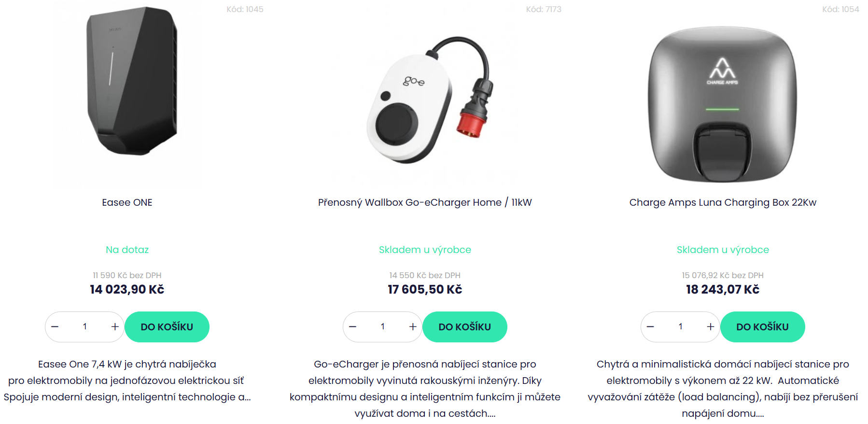Screen dimensions: 868x424
Task: Open Charge Amps Luna Charging Box title
Action: click(x=723, y=202)
